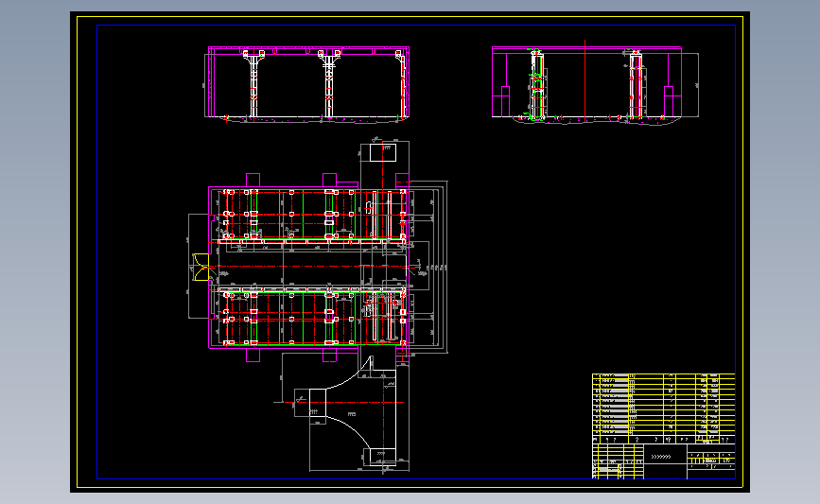820x504 pixels.
Task: Click the yellow fan symbol left of the plan
Action: click(x=201, y=267)
